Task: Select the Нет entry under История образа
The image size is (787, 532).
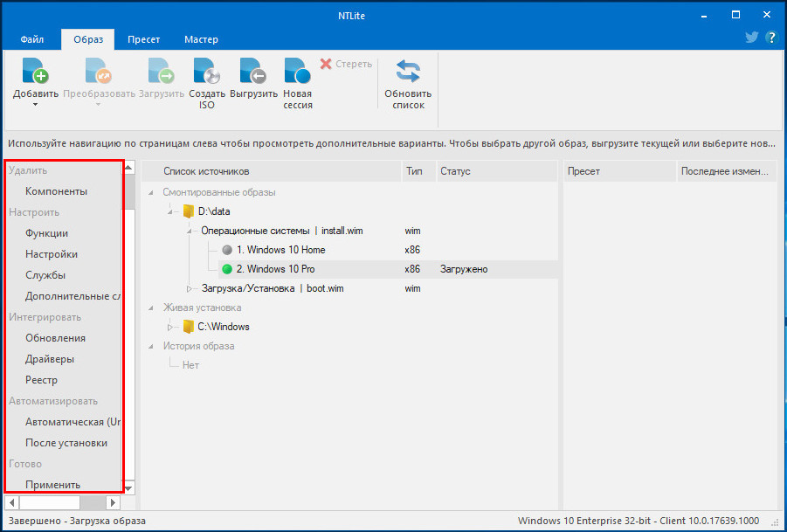Action: tap(190, 365)
